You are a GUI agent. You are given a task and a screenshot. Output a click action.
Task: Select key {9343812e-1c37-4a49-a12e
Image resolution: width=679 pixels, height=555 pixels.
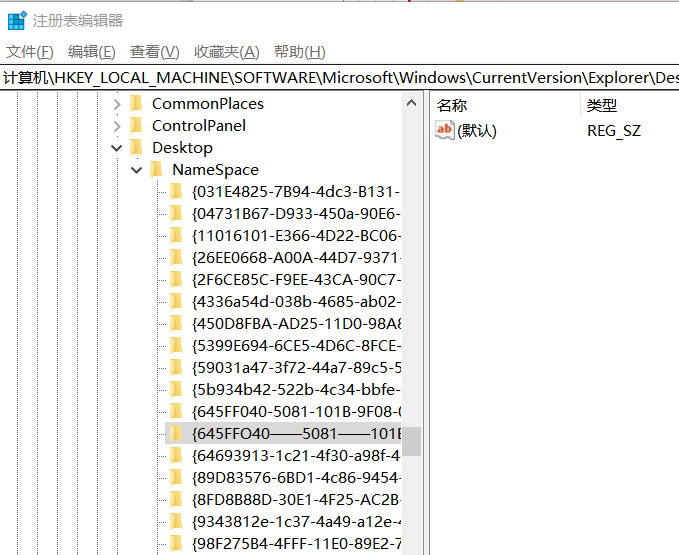click(x=296, y=522)
